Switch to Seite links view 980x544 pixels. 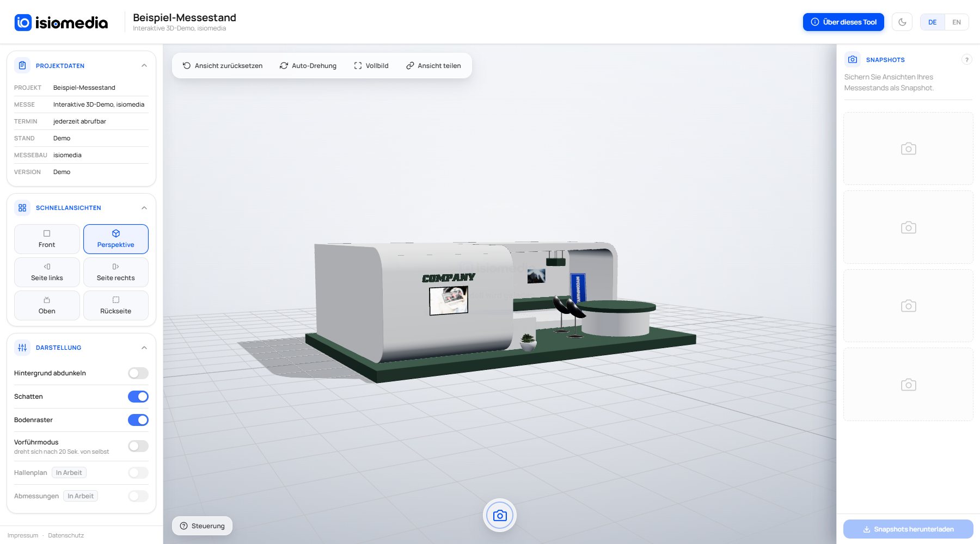click(x=47, y=273)
